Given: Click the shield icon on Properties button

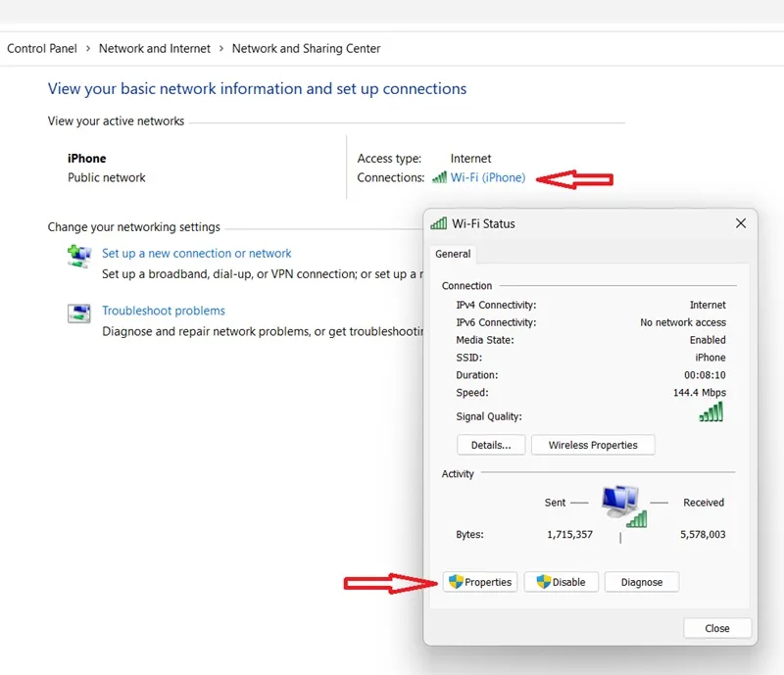Looking at the screenshot, I should point(456,582).
